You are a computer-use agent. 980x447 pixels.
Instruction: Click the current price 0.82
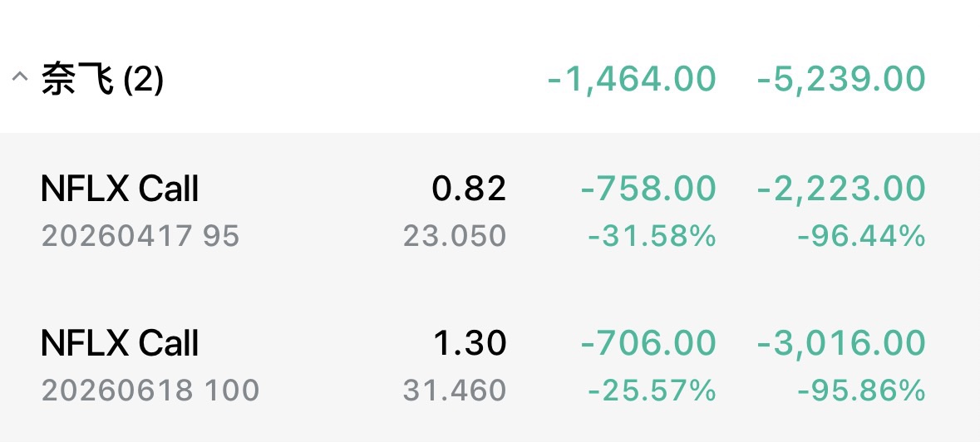click(469, 189)
